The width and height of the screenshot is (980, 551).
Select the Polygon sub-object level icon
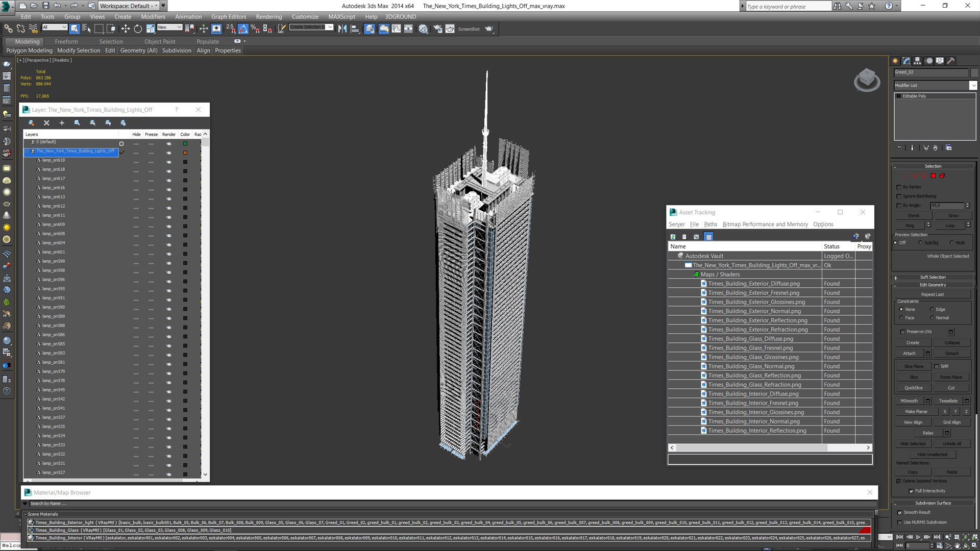pyautogui.click(x=933, y=176)
